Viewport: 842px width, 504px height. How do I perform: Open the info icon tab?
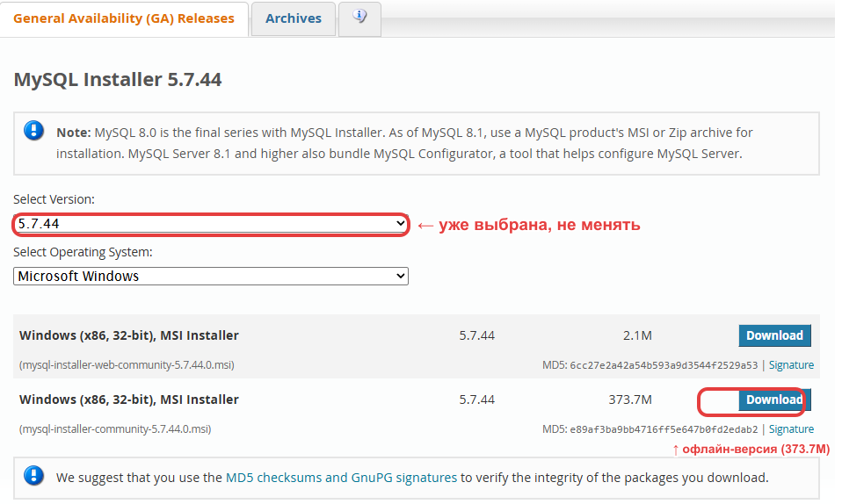(x=359, y=18)
